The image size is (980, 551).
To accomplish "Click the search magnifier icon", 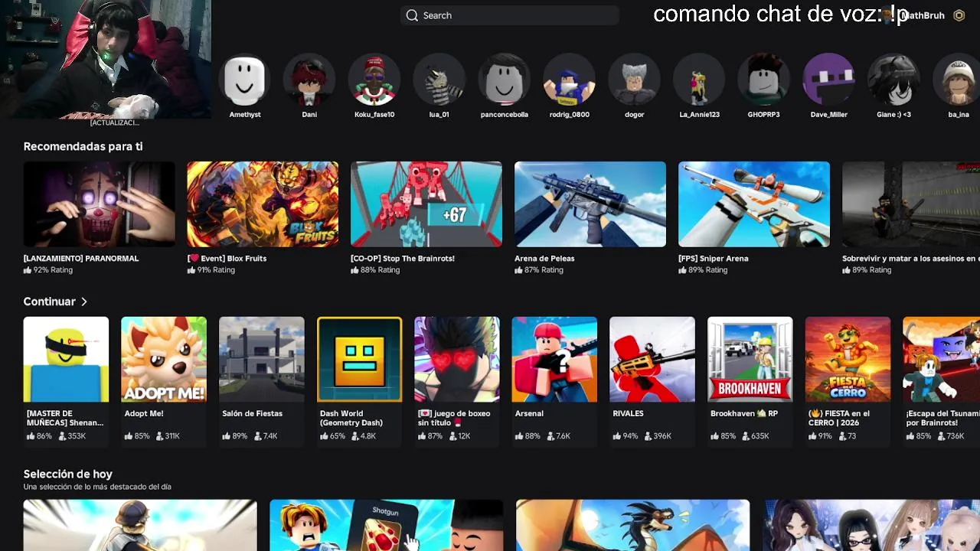I will point(412,15).
